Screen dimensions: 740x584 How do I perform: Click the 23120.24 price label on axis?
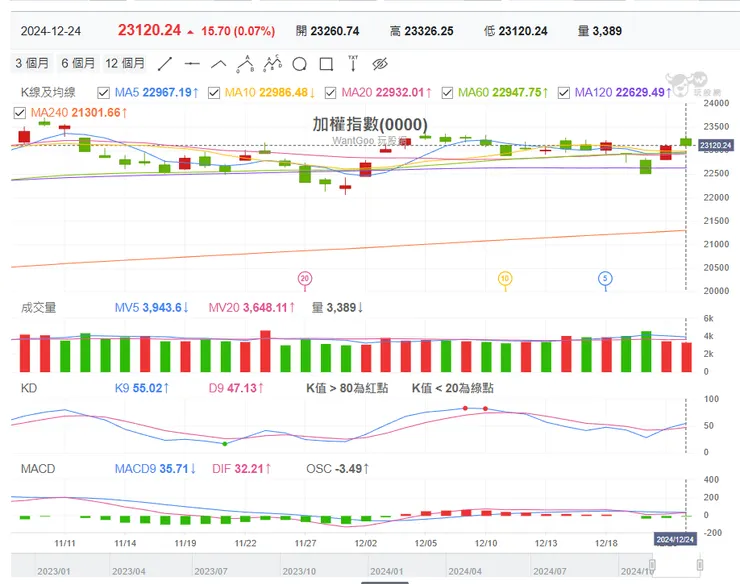click(716, 145)
